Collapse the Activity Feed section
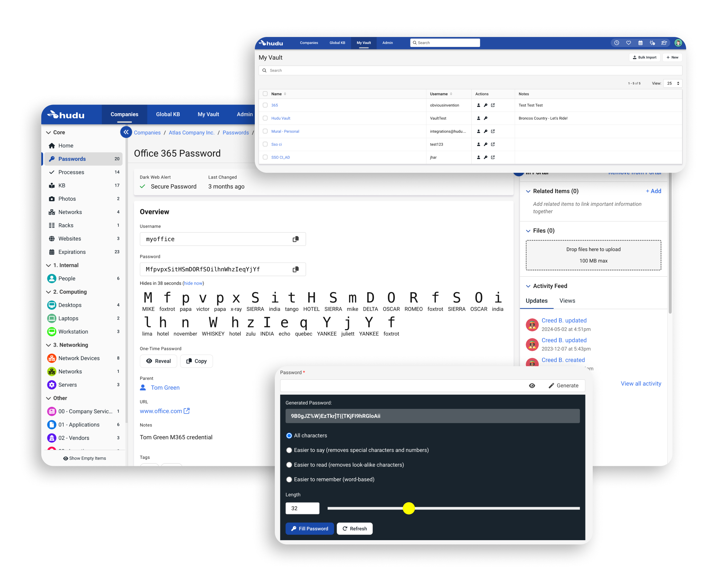Image resolution: width=728 pixels, height=582 pixels. (x=529, y=286)
